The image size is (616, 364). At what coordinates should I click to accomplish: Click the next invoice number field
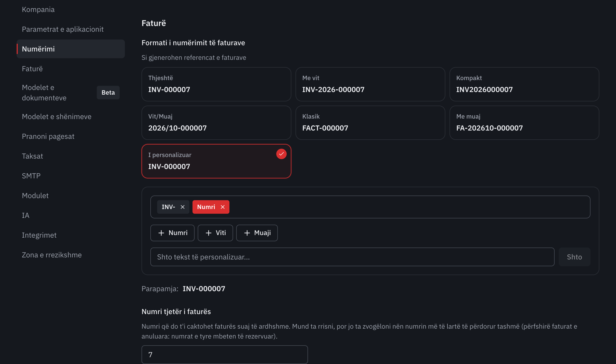(x=225, y=355)
